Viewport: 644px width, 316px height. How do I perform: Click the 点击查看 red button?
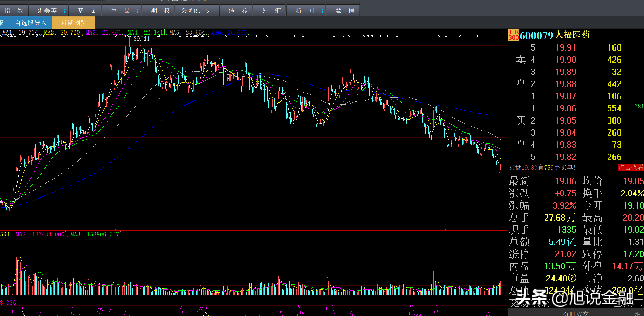631,167
